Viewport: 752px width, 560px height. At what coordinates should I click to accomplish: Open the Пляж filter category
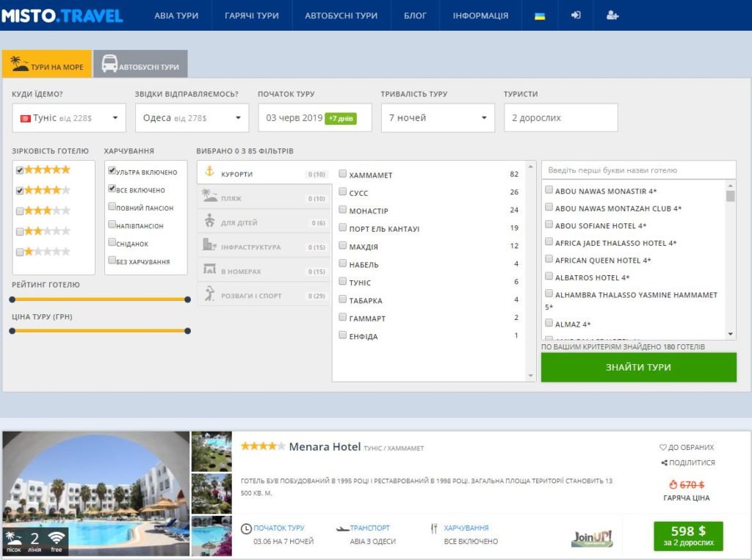[264, 197]
